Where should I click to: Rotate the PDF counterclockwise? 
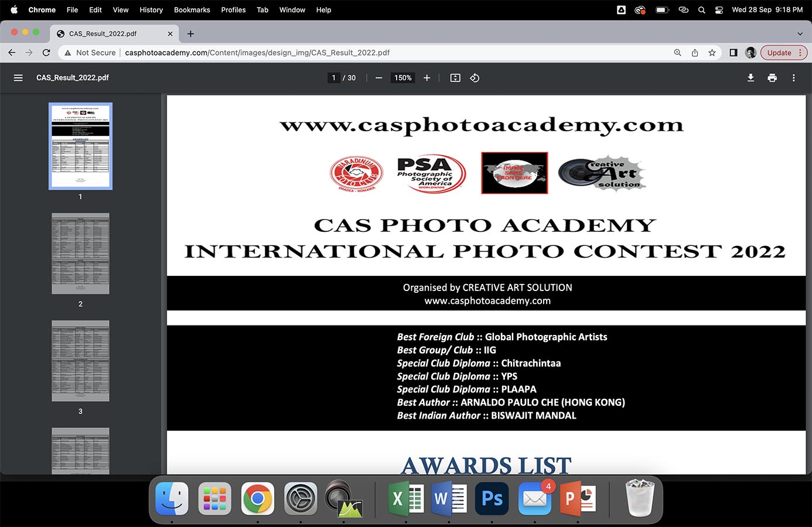tap(475, 78)
